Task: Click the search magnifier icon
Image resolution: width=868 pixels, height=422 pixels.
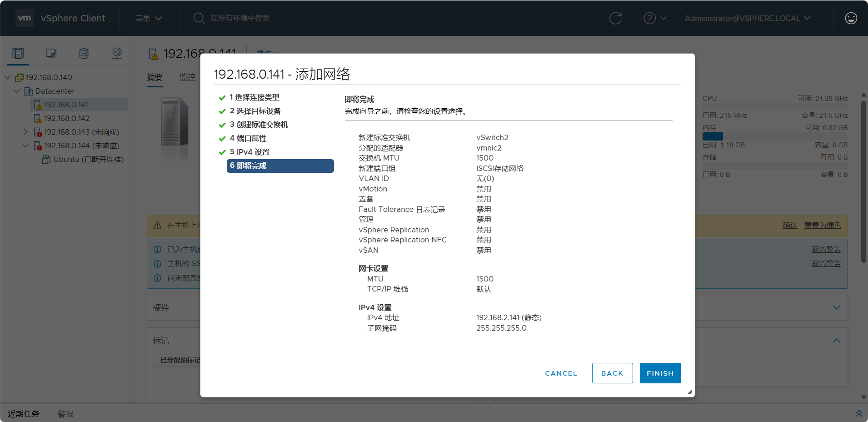Action: [x=199, y=18]
